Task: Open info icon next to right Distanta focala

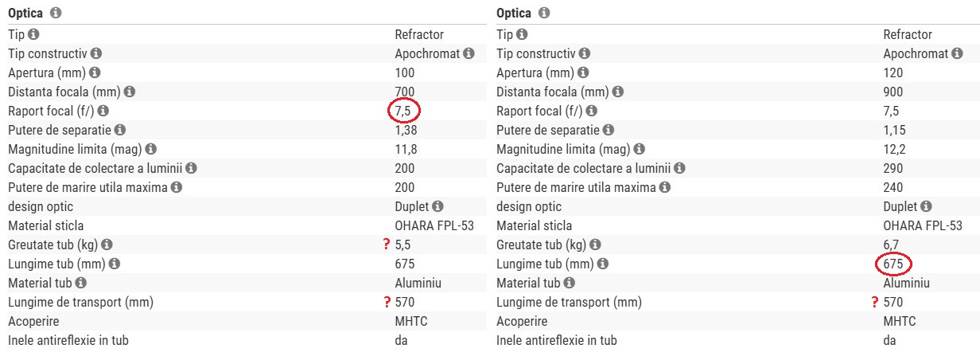Action: (618, 92)
